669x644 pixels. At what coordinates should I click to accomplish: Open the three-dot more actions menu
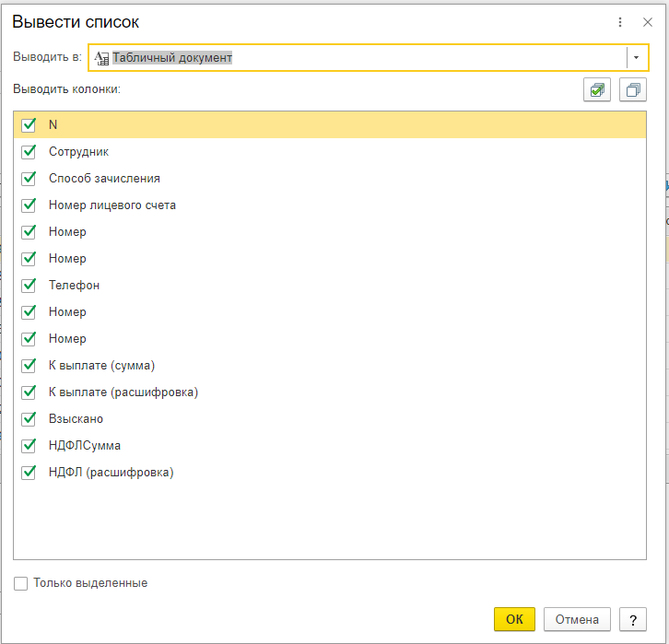tap(620, 22)
